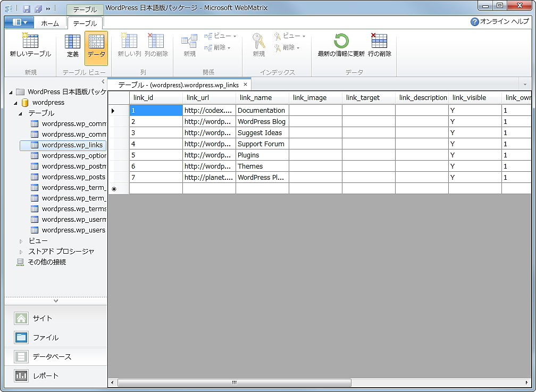Click the horizontal scrollbar thumb

click(234, 382)
